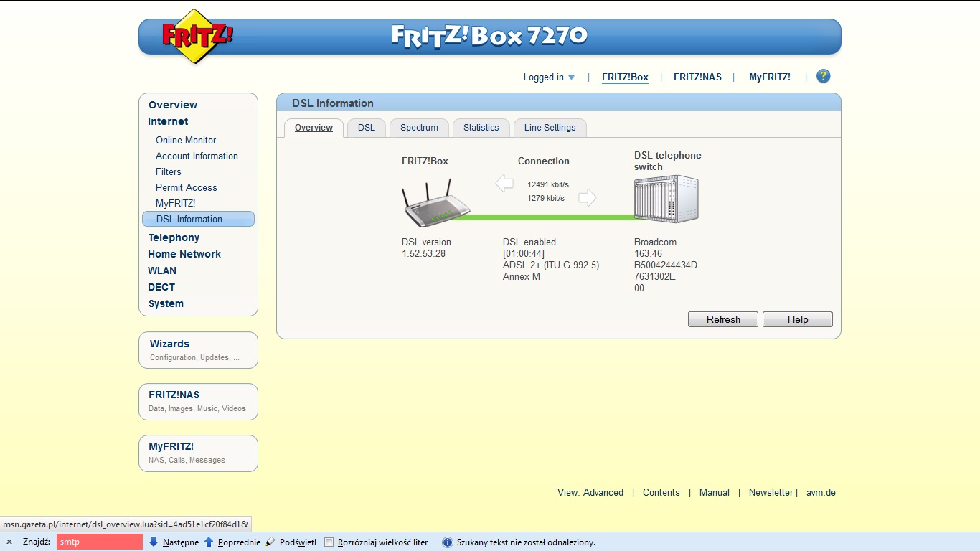Expand the Logged in dropdown
The height and width of the screenshot is (551, 980).
coord(550,77)
